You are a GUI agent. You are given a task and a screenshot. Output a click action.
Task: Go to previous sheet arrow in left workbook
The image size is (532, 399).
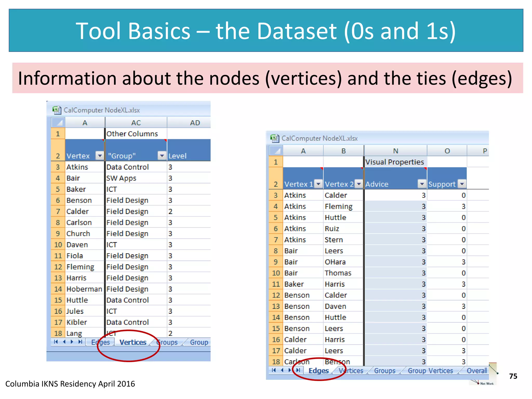tap(64, 342)
